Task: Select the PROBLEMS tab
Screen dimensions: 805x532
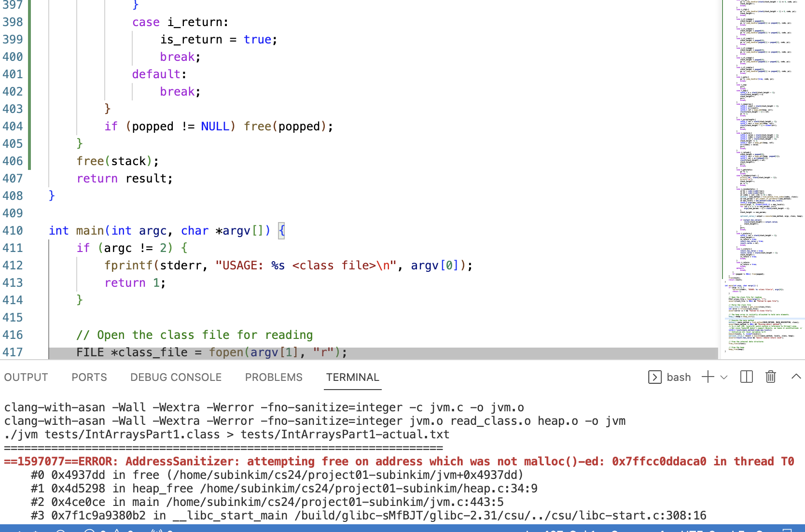Action: (x=274, y=378)
